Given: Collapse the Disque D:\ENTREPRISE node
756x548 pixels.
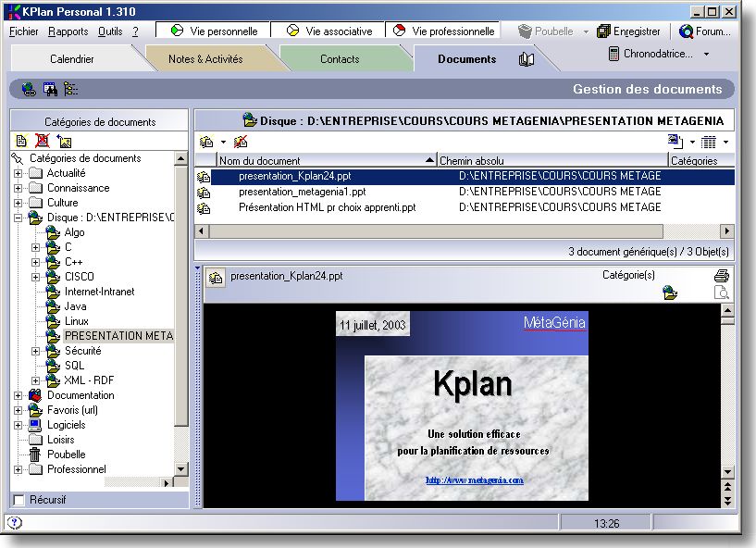Looking at the screenshot, I should click(x=18, y=218).
